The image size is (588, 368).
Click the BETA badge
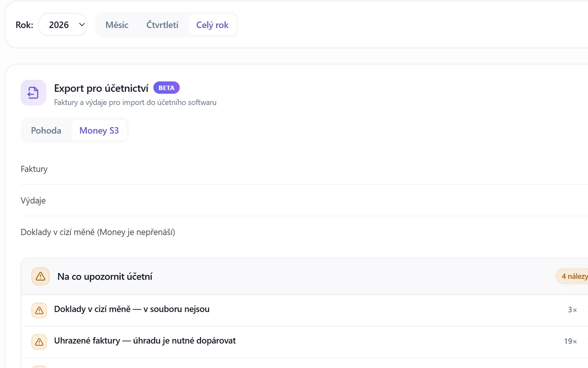point(166,88)
